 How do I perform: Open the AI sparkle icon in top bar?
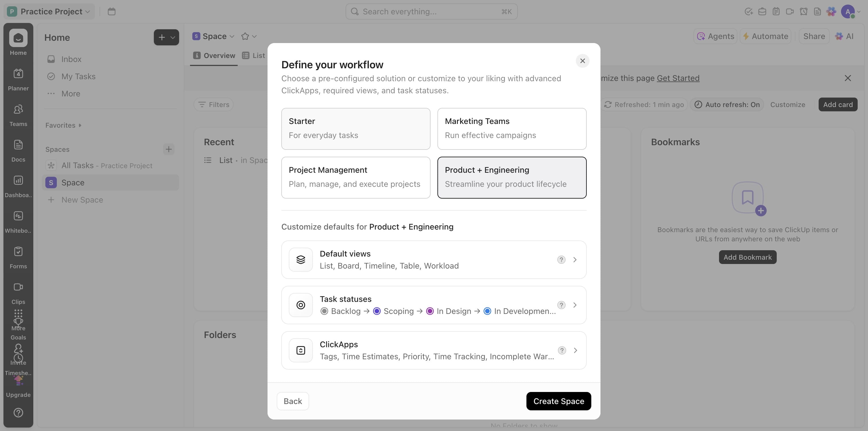click(x=831, y=11)
